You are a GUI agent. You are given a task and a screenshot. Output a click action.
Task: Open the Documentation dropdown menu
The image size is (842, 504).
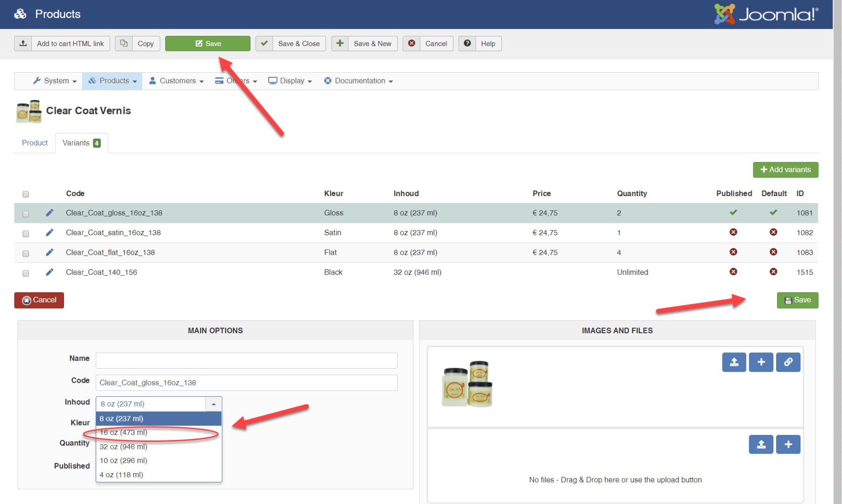coord(358,81)
